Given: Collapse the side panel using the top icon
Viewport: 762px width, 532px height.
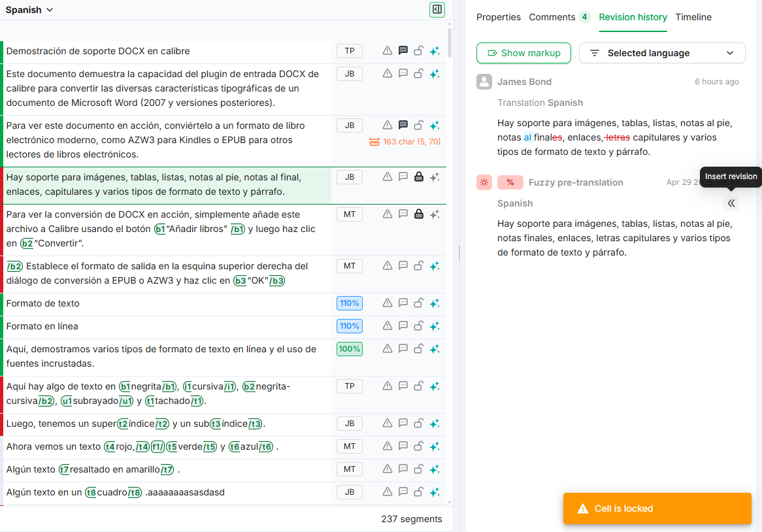Looking at the screenshot, I should [x=437, y=10].
